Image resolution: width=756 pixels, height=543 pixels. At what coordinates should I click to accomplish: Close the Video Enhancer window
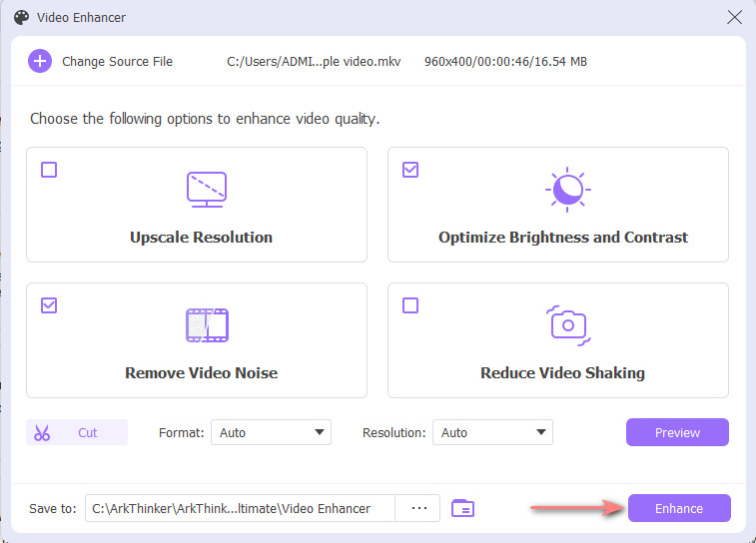click(x=734, y=17)
